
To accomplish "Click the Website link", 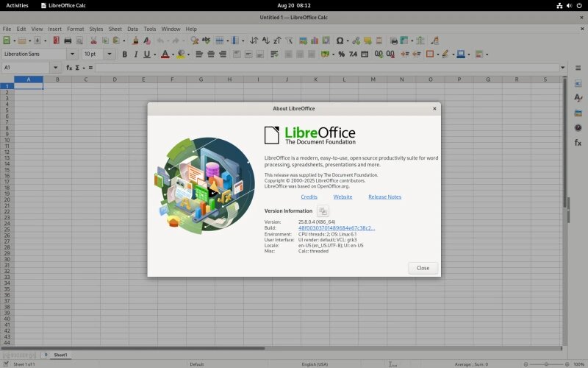I will pyautogui.click(x=343, y=197).
